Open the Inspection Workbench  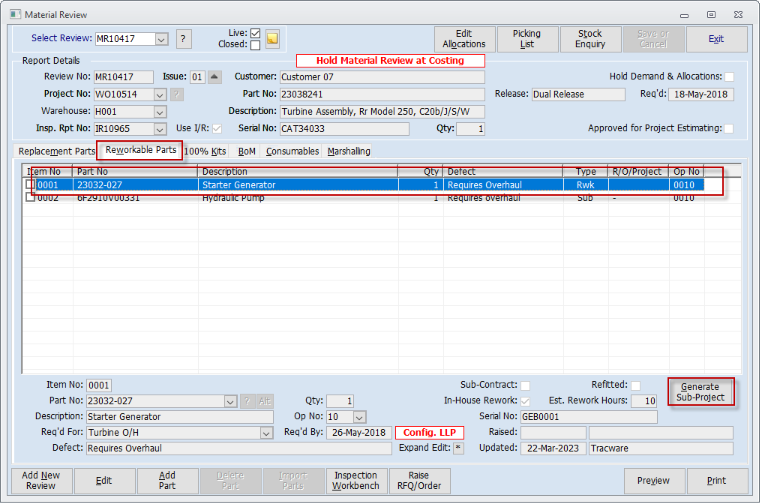tap(356, 481)
